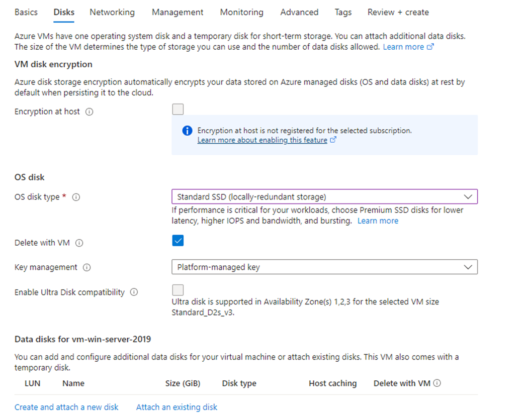Screen dimensions: 525x420
Task: Click the external link icon after top Learn more
Action: tap(430, 46)
